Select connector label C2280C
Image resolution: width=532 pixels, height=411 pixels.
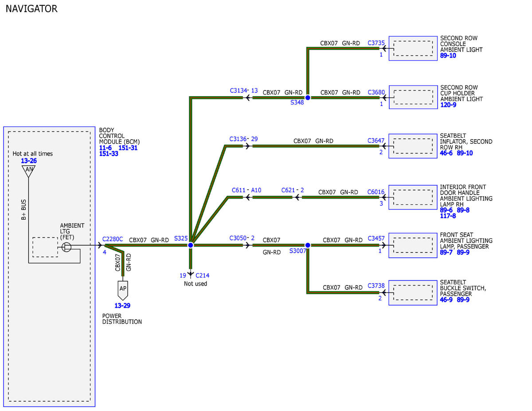point(113,239)
